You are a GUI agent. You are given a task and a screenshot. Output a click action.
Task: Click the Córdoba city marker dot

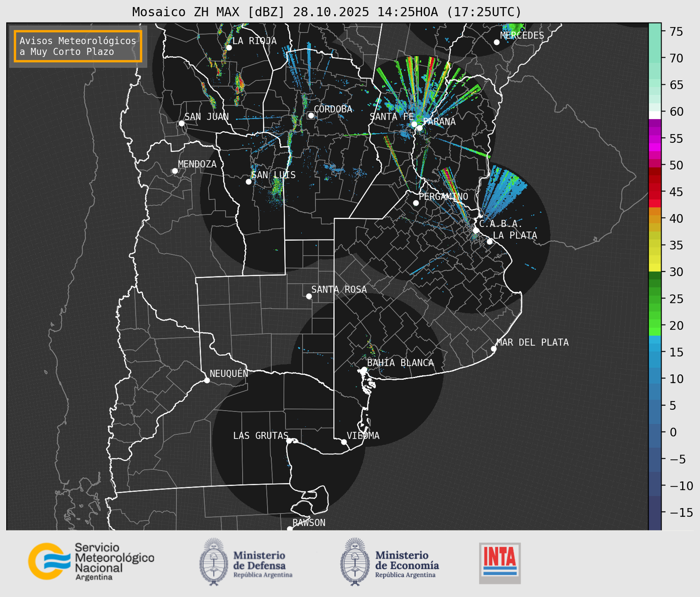tap(311, 115)
